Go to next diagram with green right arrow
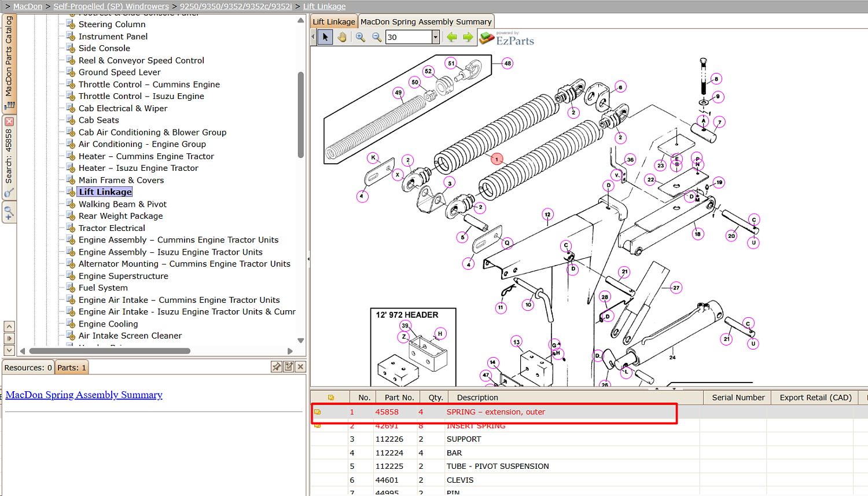 pos(468,37)
